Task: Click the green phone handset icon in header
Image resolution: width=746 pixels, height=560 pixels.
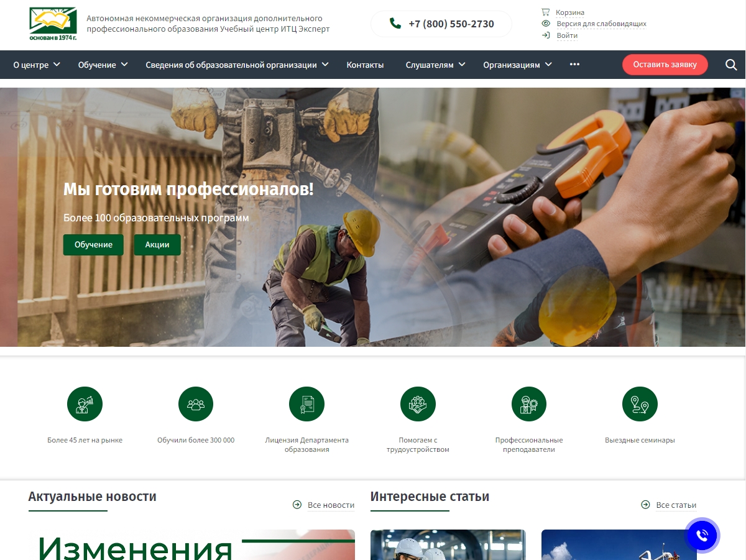Action: [x=394, y=24]
